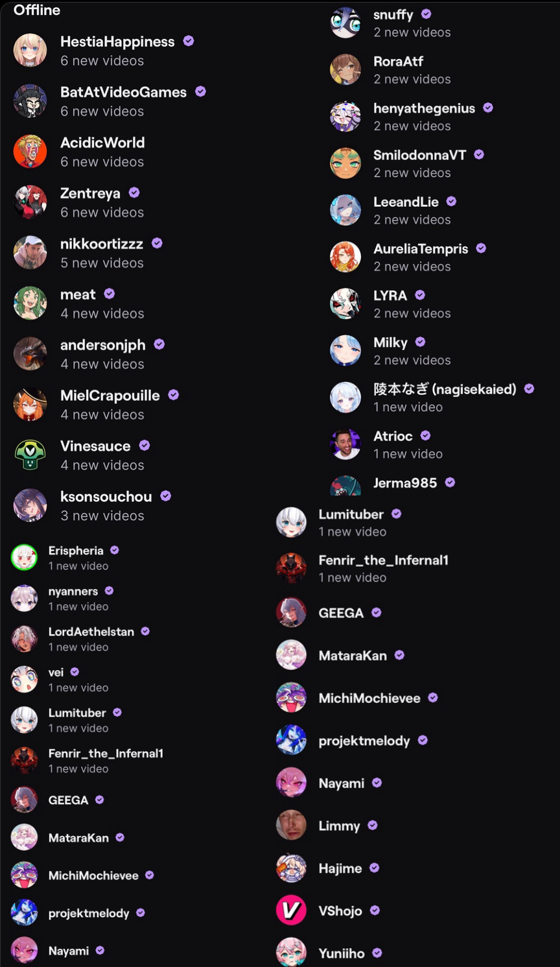Click the MielCrapouille avatar thumbnail
This screenshot has width=560, height=967.
pyautogui.click(x=30, y=404)
